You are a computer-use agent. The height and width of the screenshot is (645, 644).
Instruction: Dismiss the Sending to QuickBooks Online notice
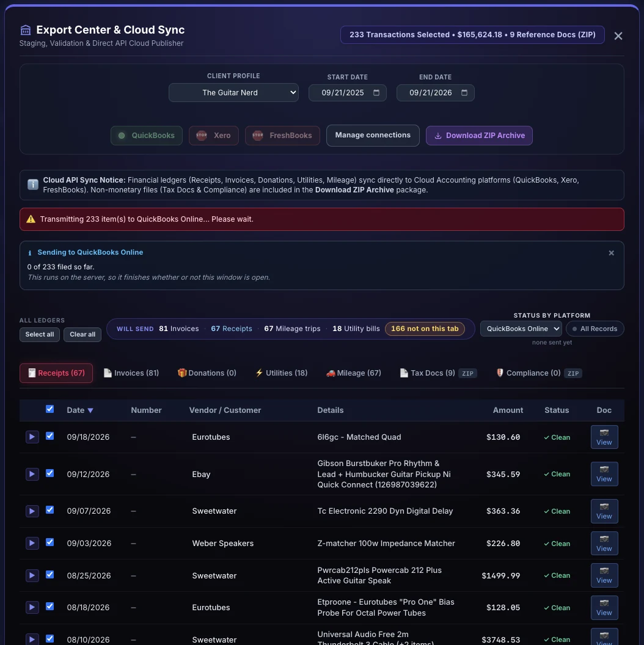611,253
